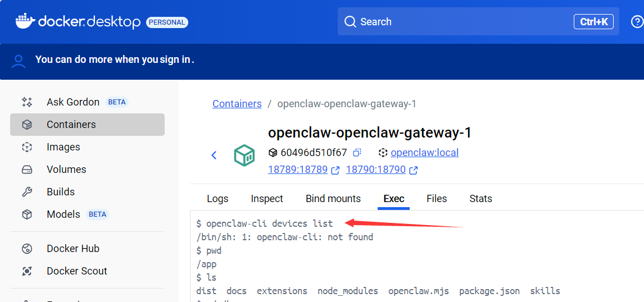Screen dimensions: 644x302
Task: Click the Docker Scout icon
Action: pyautogui.click(x=27, y=271)
